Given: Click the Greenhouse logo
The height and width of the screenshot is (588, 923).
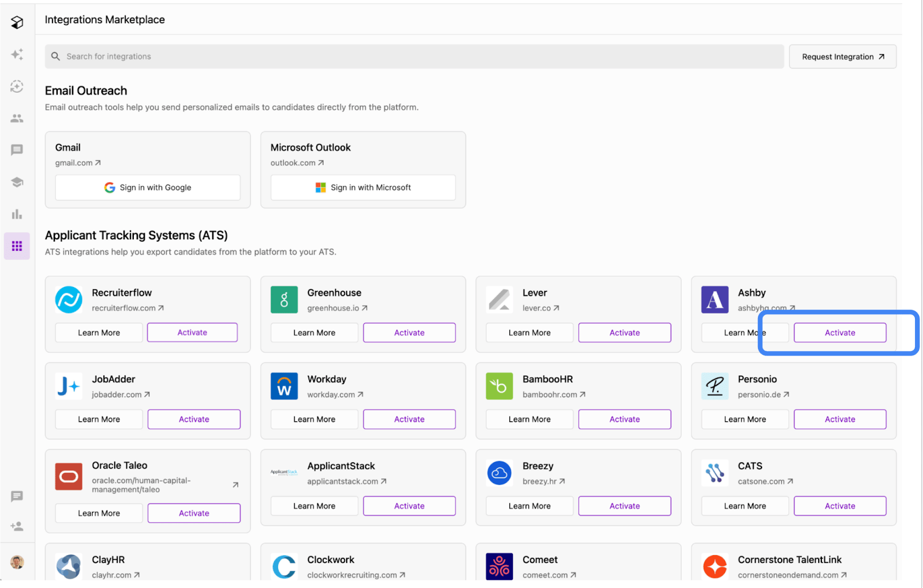Looking at the screenshot, I should [x=284, y=300].
